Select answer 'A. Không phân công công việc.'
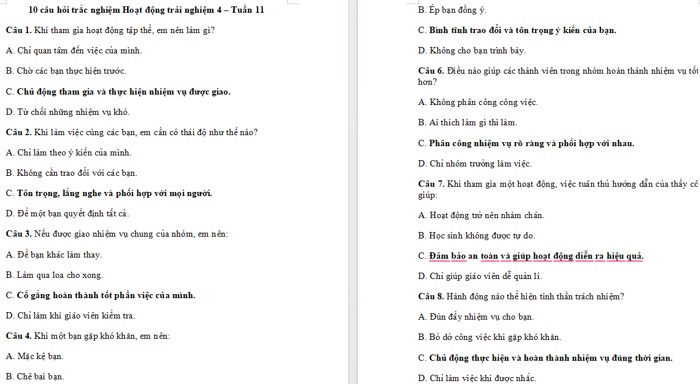The width and height of the screenshot is (700, 384). pyautogui.click(x=478, y=102)
